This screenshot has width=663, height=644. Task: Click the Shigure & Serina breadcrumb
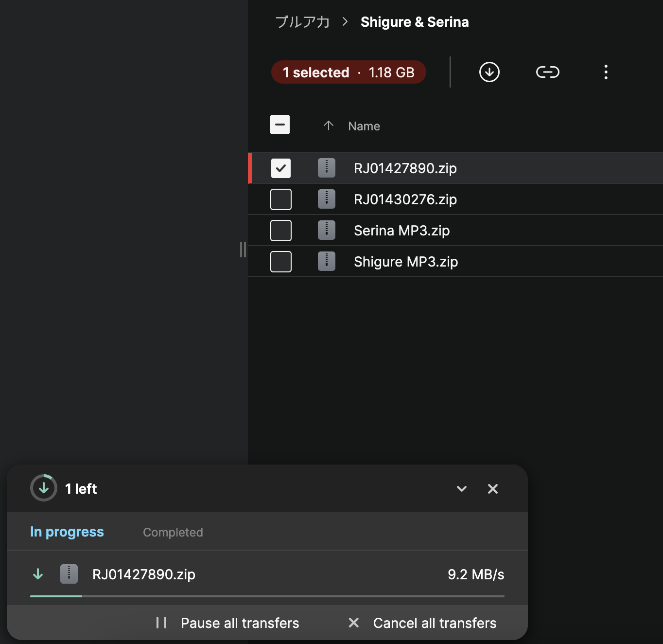pos(415,22)
